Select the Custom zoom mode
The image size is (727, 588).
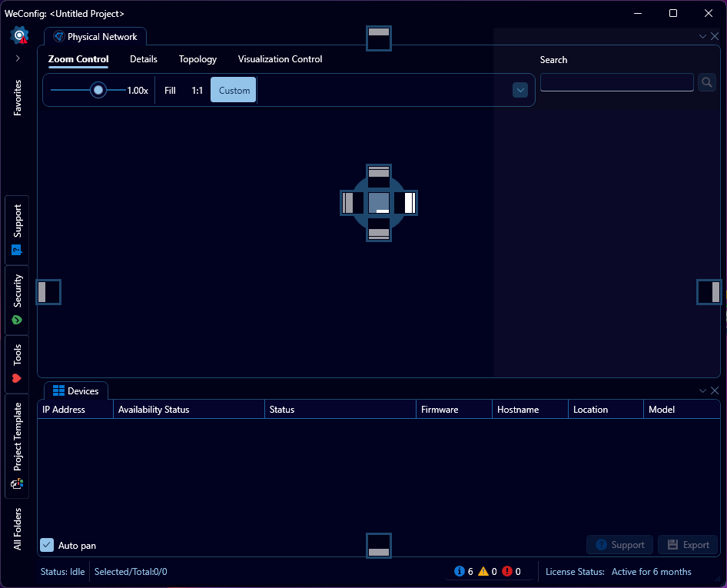coord(234,90)
